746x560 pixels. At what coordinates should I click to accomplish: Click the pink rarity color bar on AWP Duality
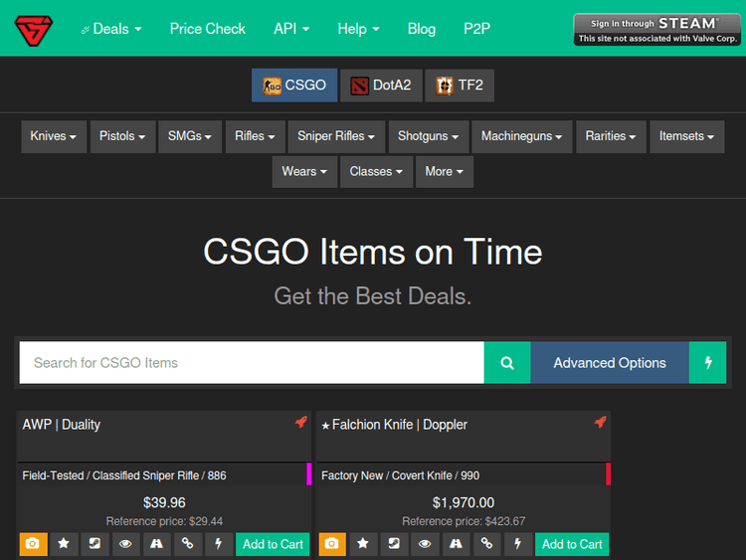point(309,474)
